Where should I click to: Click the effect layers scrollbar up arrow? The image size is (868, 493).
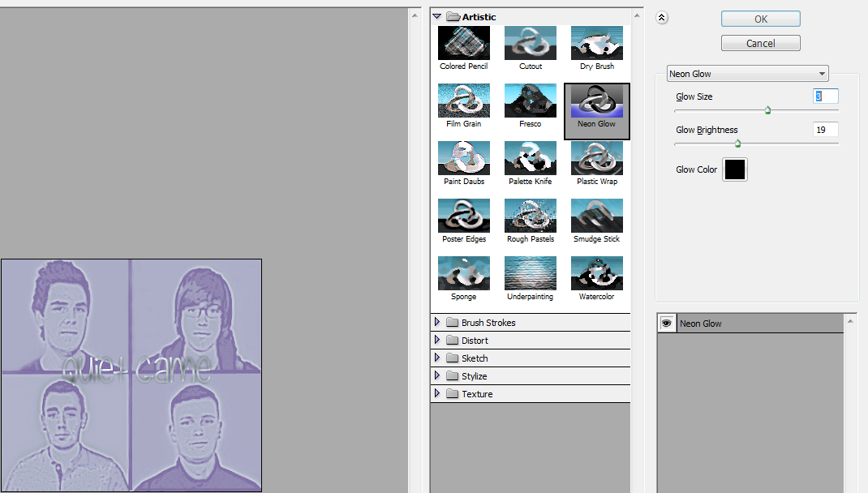coord(850,321)
